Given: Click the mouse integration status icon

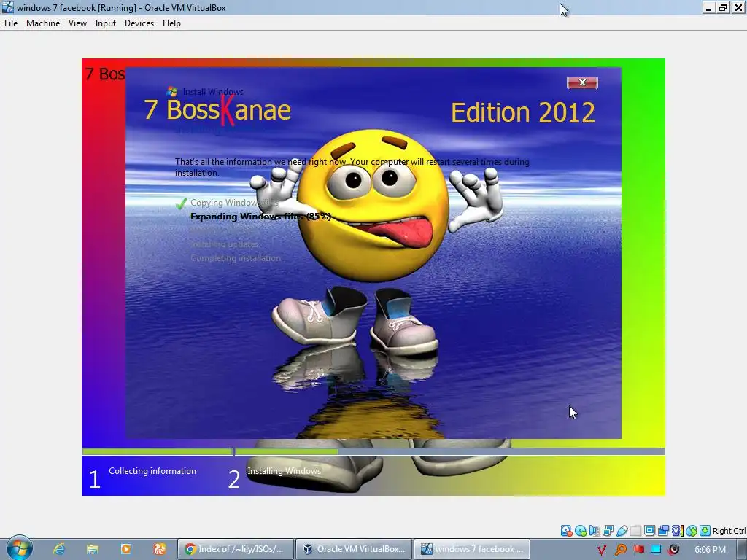Looking at the screenshot, I should 692,531.
